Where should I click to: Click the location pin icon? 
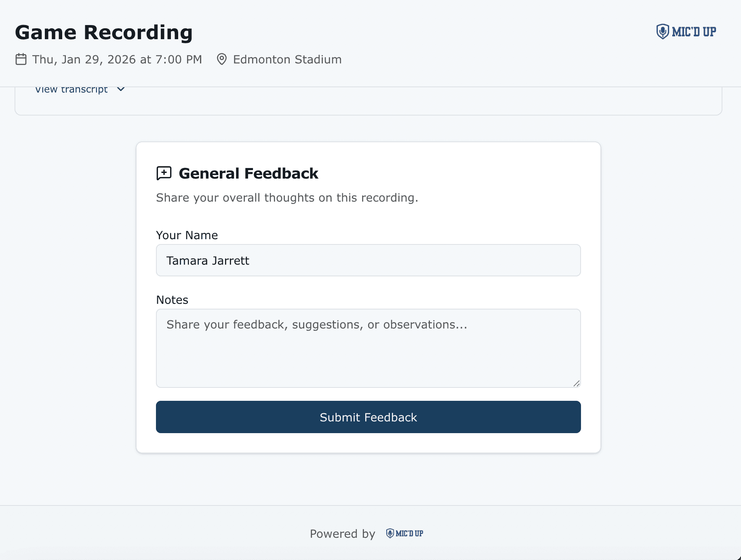(x=221, y=59)
